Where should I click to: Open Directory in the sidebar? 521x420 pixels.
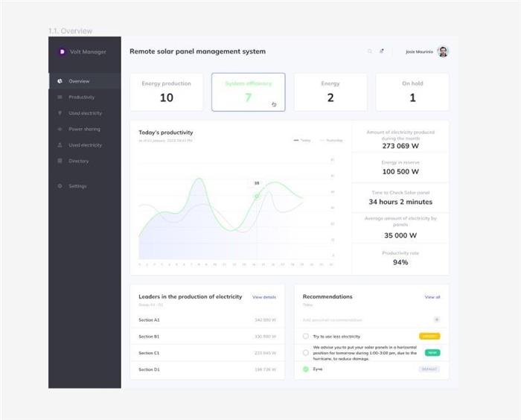tap(78, 161)
